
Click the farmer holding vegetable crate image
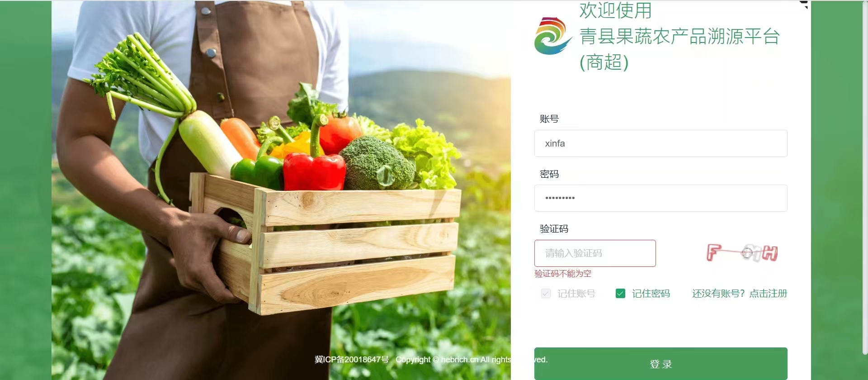click(281, 190)
